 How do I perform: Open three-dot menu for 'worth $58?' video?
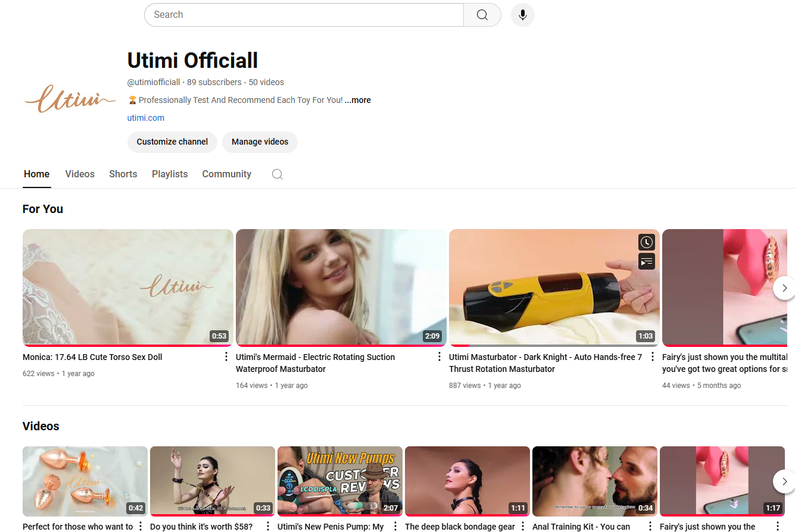[x=268, y=526]
